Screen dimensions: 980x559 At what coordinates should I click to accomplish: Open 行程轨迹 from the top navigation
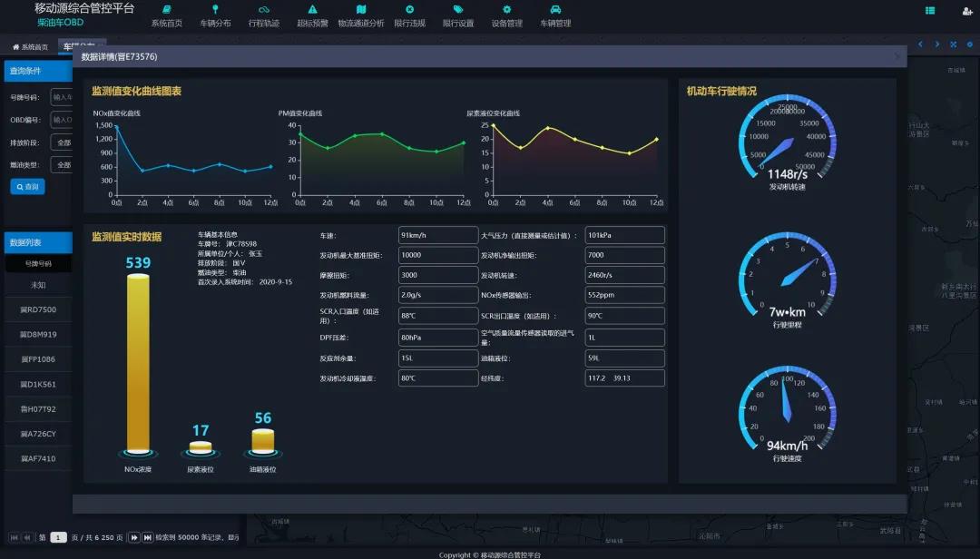point(264,10)
